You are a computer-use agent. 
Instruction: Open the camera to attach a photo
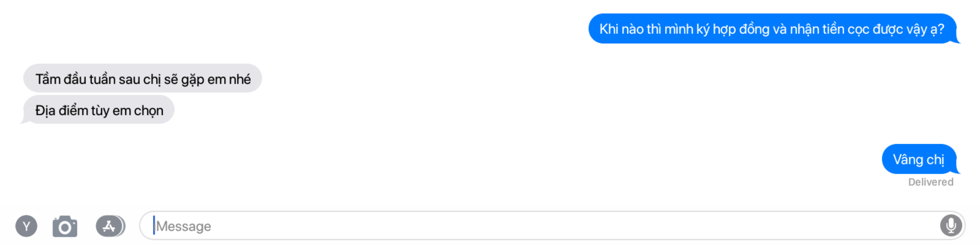pyautogui.click(x=65, y=226)
